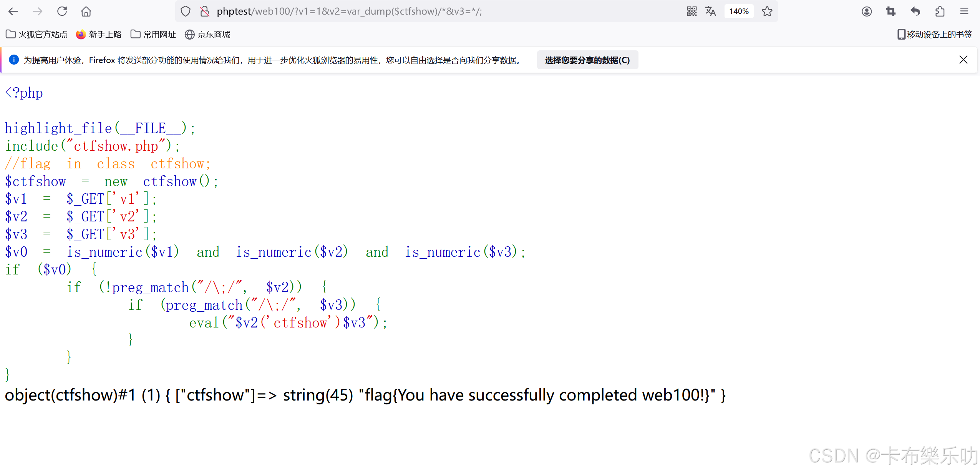
Task: Expand the 常用网址 bookmark folder
Action: click(x=153, y=35)
